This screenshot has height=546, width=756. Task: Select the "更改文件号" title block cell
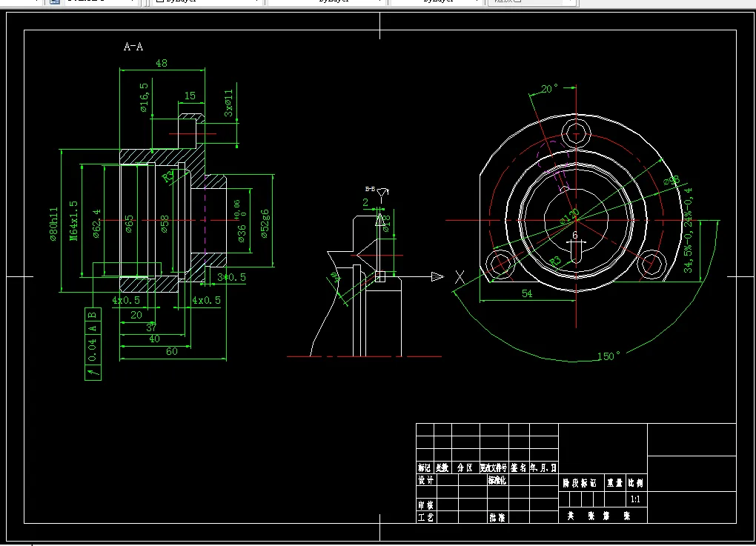[x=494, y=467]
